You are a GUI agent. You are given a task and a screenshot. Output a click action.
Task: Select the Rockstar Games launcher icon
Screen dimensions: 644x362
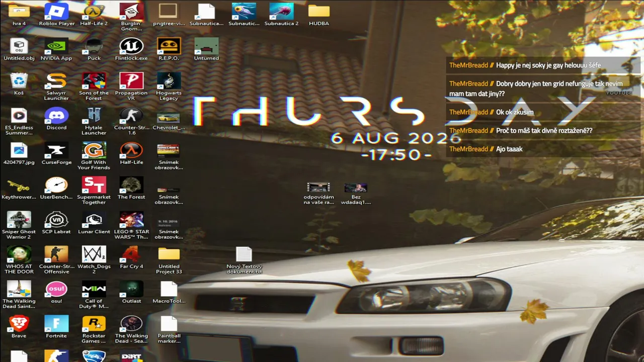(x=94, y=329)
